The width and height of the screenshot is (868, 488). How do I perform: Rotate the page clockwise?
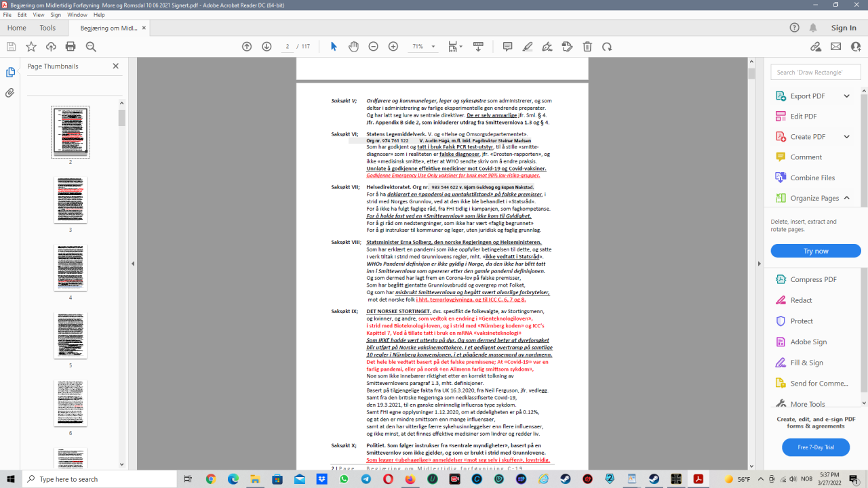click(607, 47)
